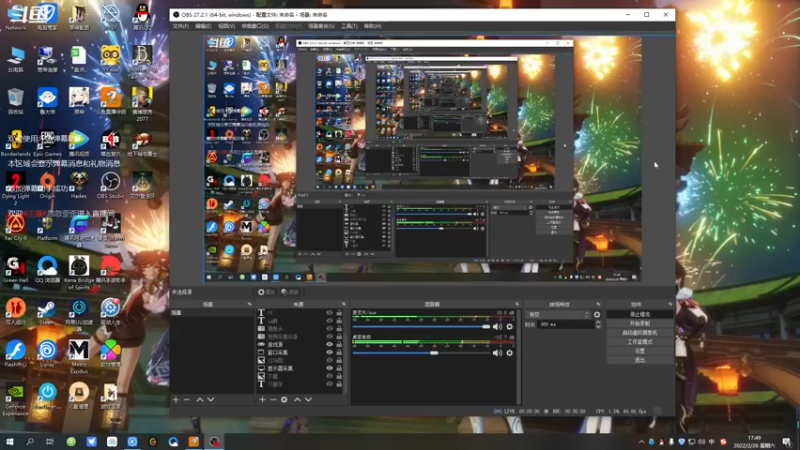This screenshot has width=800, height=450.
Task: Mute the 麦克风/Aux audio channel
Action: [x=497, y=327]
